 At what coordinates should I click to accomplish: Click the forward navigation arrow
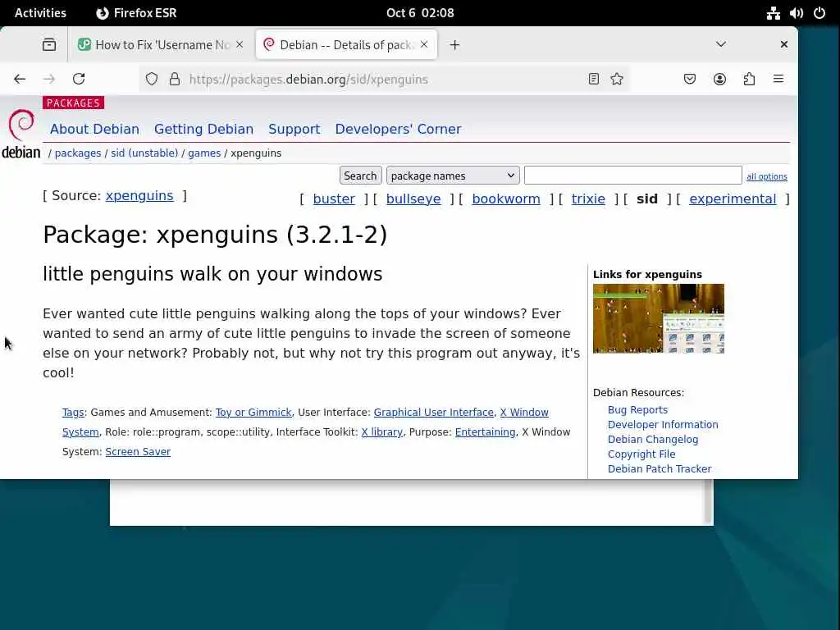click(48, 80)
